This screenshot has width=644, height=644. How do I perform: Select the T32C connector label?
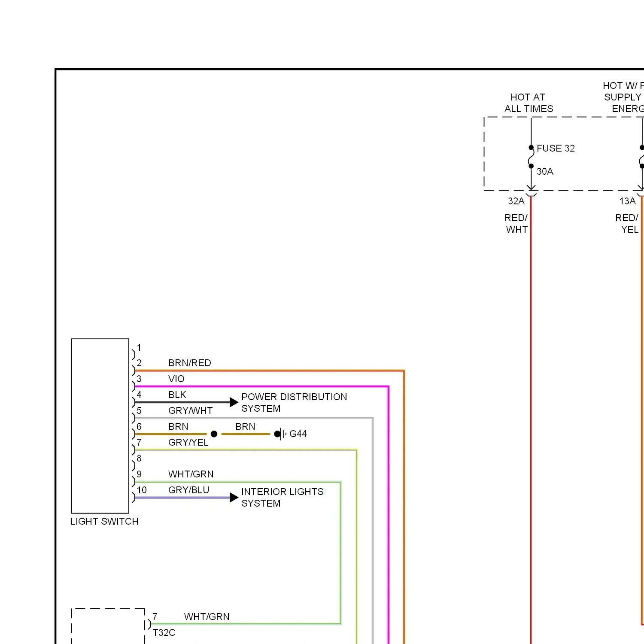[164, 632]
